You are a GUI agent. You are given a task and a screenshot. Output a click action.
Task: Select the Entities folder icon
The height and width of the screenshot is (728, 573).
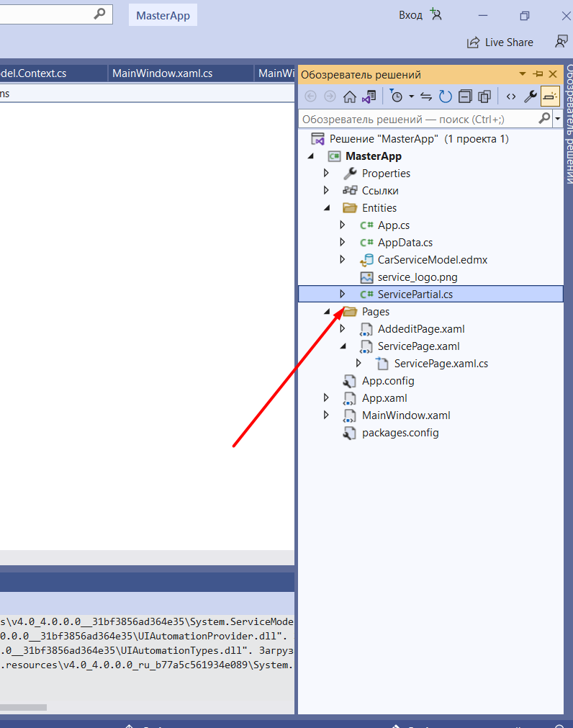coord(350,207)
